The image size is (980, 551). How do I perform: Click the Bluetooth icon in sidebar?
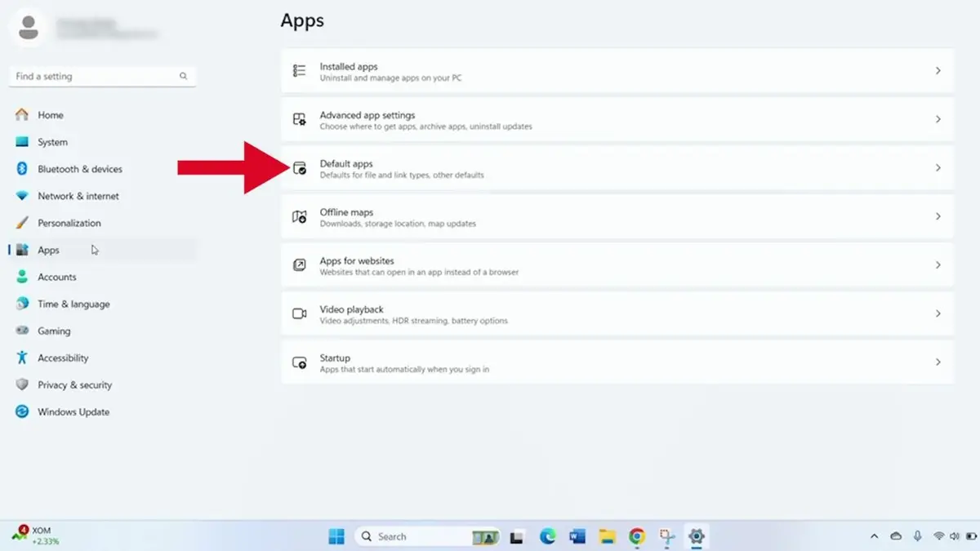(x=22, y=169)
